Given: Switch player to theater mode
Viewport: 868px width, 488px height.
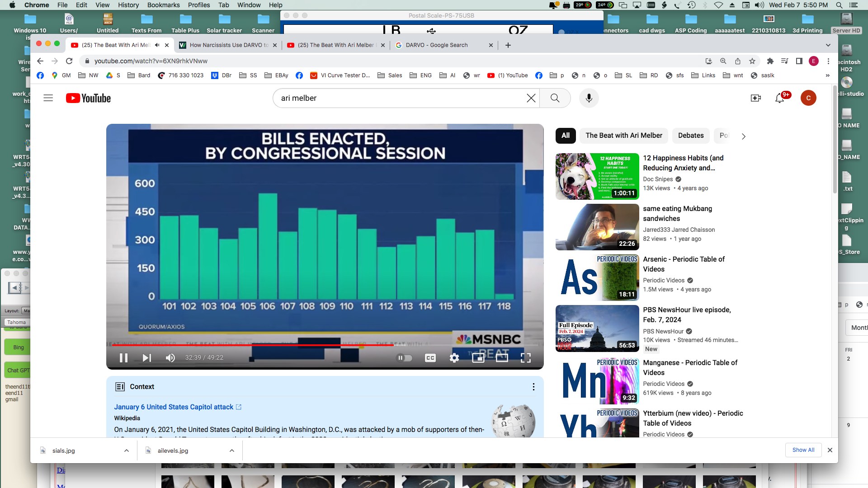Looking at the screenshot, I should pyautogui.click(x=502, y=358).
